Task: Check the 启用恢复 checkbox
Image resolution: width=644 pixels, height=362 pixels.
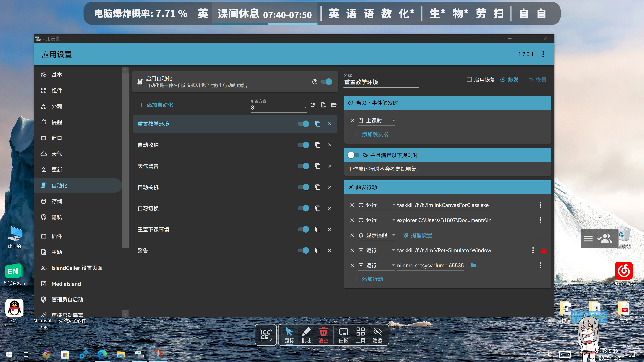Action: pos(469,79)
